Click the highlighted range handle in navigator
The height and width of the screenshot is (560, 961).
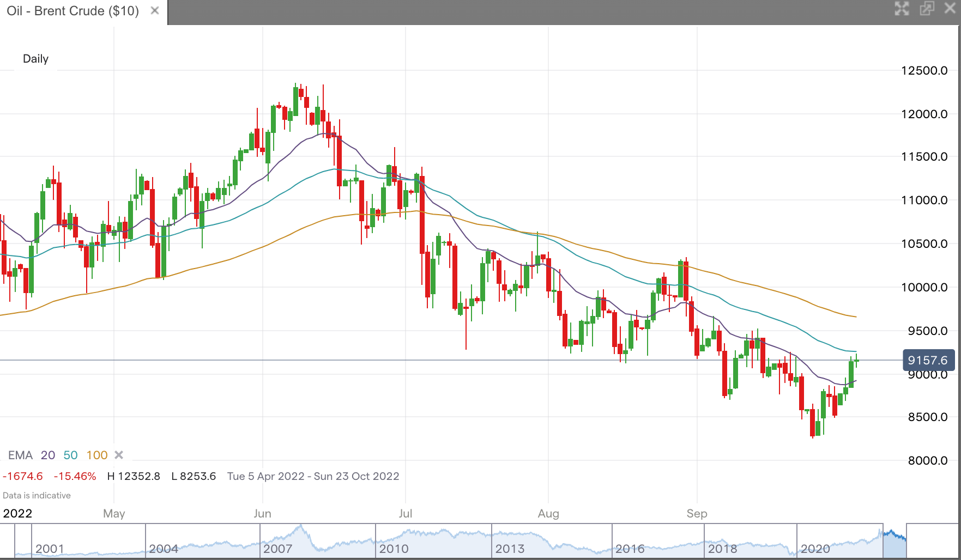[894, 541]
